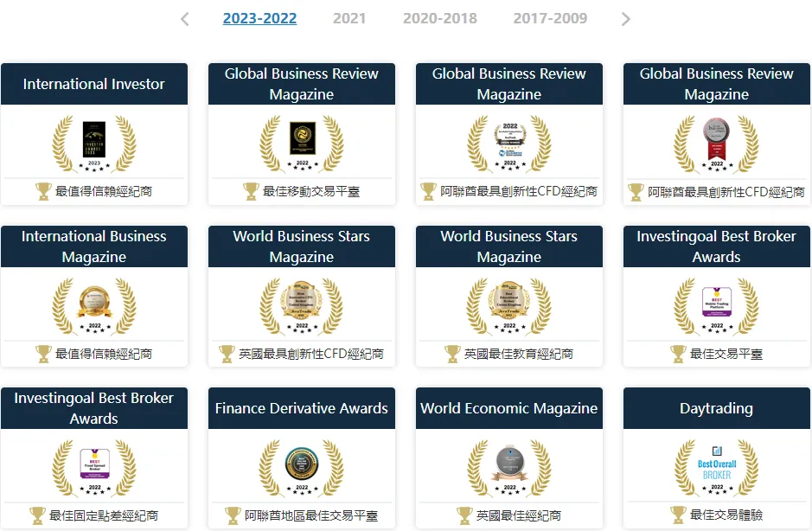Click the 阿聯酋地區最佳交易平臺 caption

[x=311, y=516]
